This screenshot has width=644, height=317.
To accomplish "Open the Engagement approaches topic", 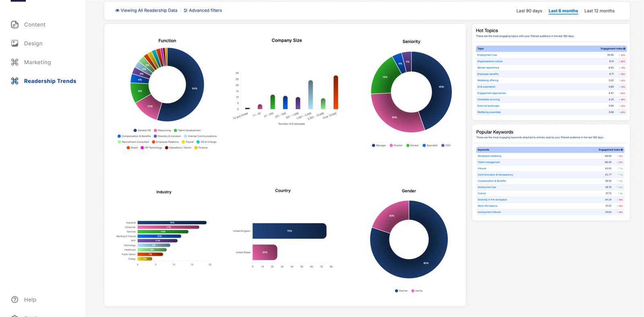I will (491, 93).
